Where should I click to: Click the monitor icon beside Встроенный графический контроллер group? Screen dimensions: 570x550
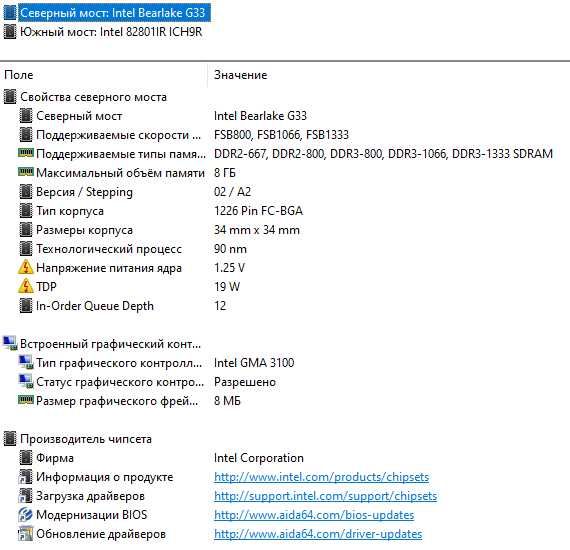(x=10, y=343)
